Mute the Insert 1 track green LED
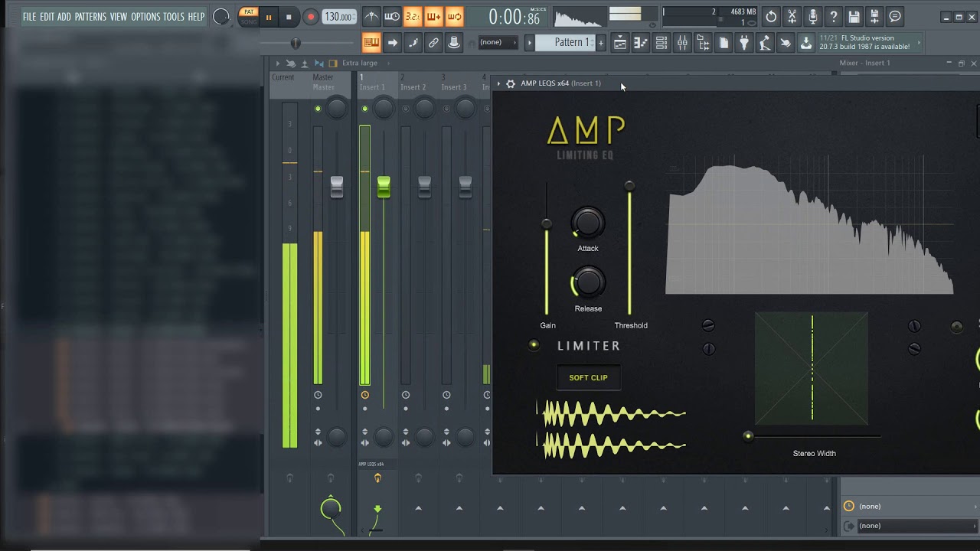The height and width of the screenshot is (551, 980). tap(364, 109)
